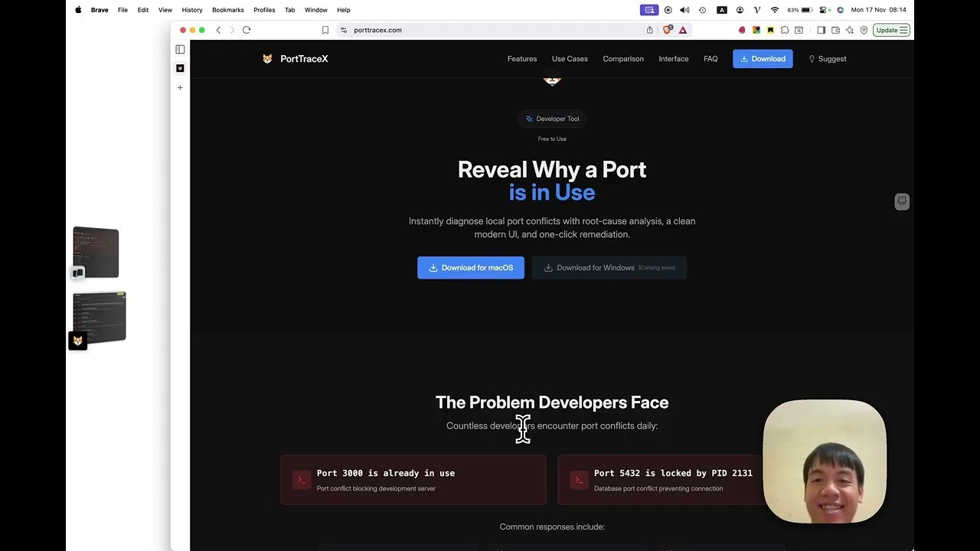The height and width of the screenshot is (551, 980).
Task: Open the sidebar panel icon near Update
Action: pyautogui.click(x=821, y=30)
